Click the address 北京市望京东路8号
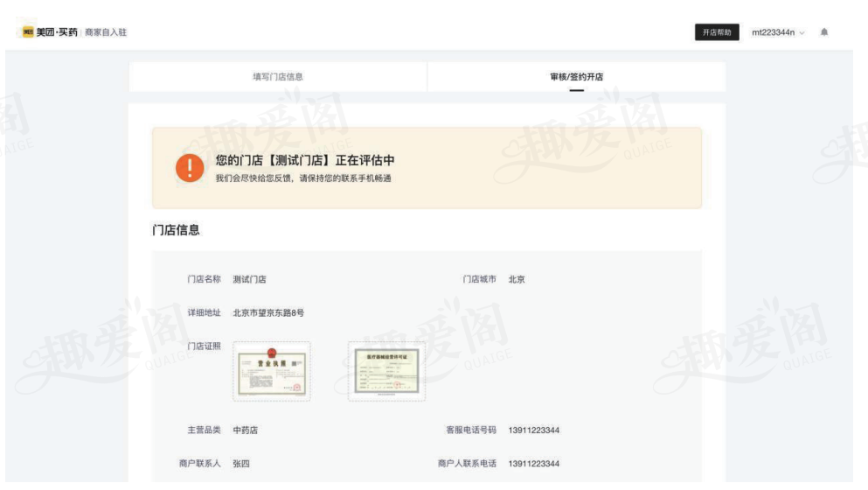Image resolution: width=868 pixels, height=490 pixels. (x=268, y=312)
